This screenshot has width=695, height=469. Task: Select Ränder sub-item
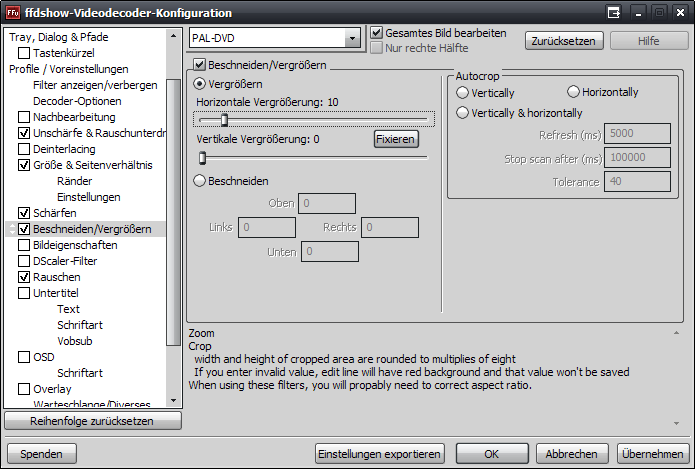74,181
